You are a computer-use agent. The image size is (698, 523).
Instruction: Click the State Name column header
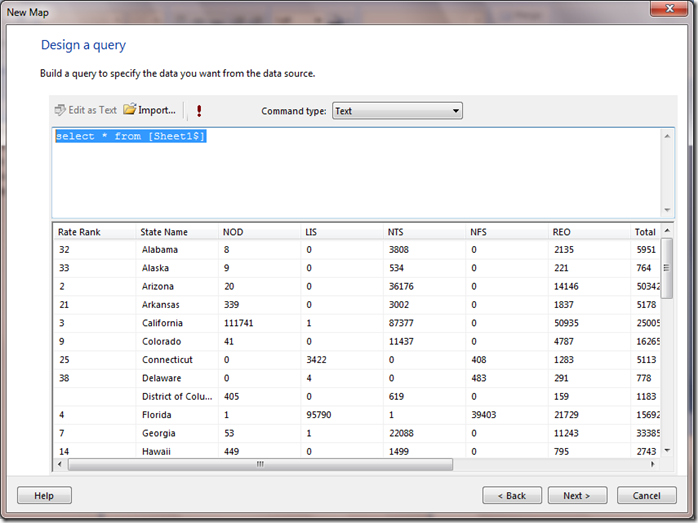[x=177, y=232]
